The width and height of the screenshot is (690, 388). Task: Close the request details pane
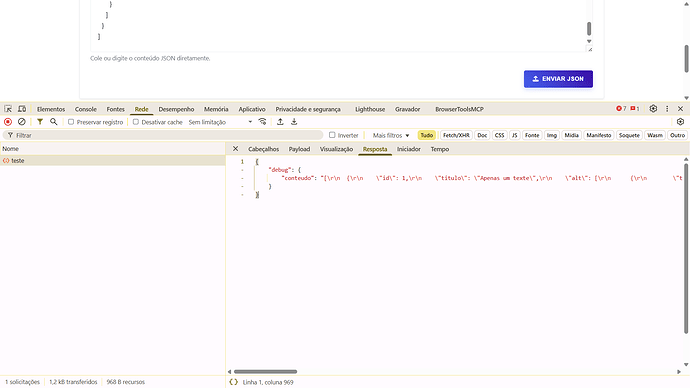(x=235, y=149)
